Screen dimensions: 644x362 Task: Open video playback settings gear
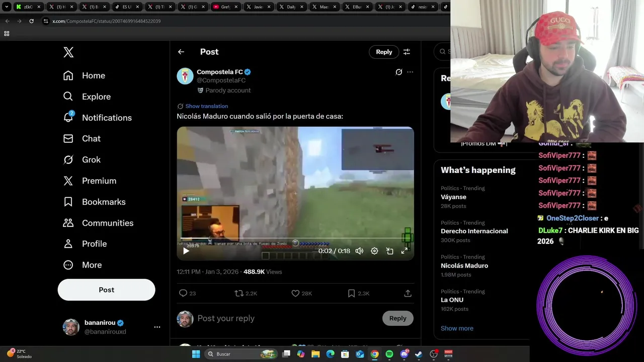click(x=374, y=251)
